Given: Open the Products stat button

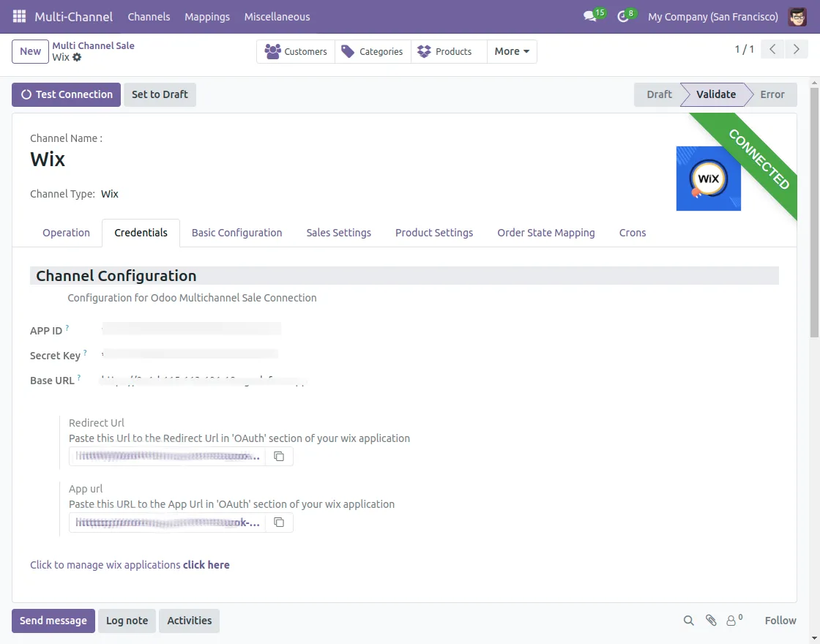Looking at the screenshot, I should (450, 51).
